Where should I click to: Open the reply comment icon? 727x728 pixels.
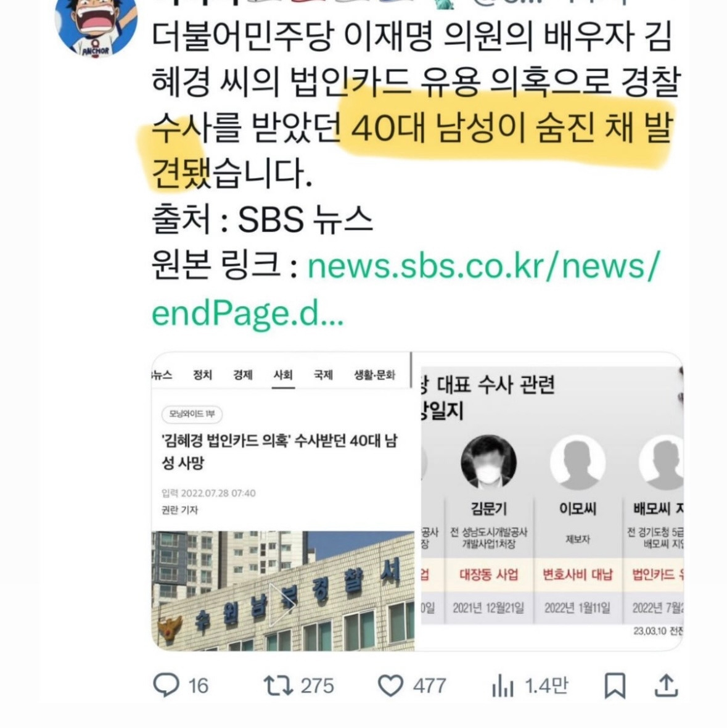point(166,685)
